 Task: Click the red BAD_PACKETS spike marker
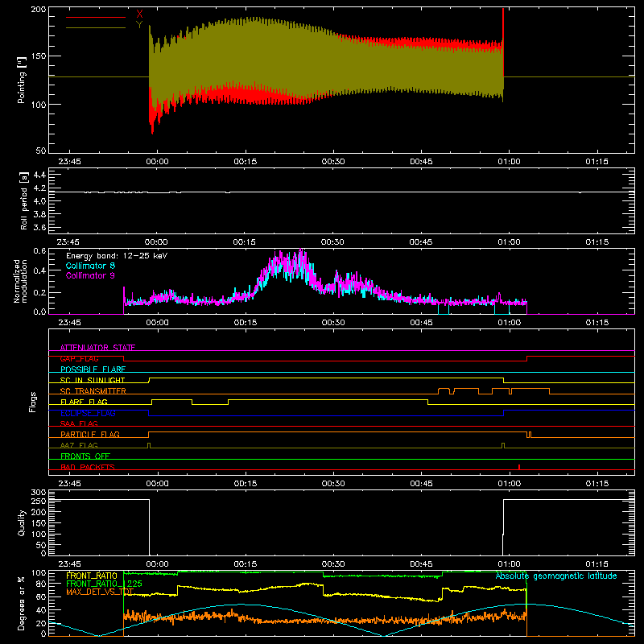(x=519, y=467)
